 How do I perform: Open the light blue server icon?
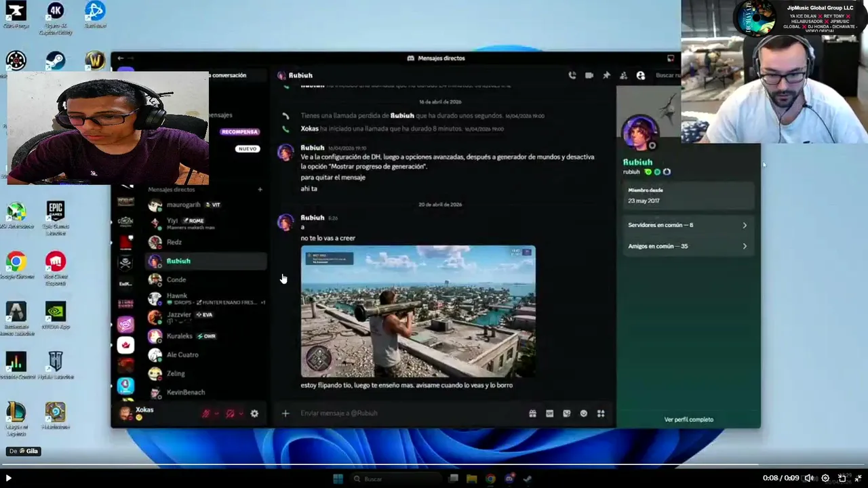[x=125, y=386]
